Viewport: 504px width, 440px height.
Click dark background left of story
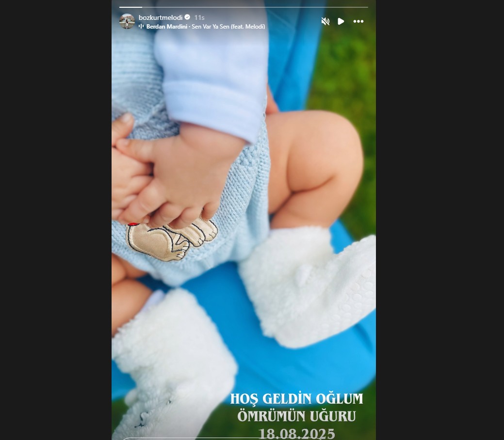click(x=56, y=220)
